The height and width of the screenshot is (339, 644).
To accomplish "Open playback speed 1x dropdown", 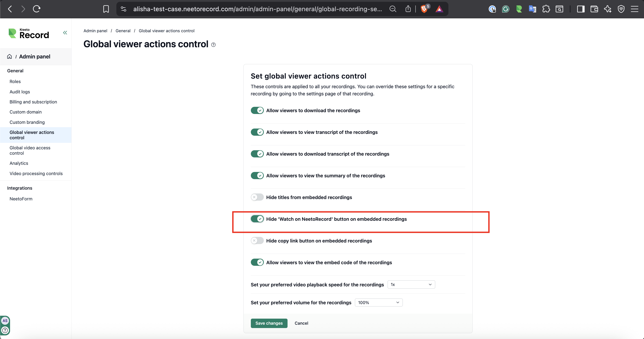I will pos(411,284).
